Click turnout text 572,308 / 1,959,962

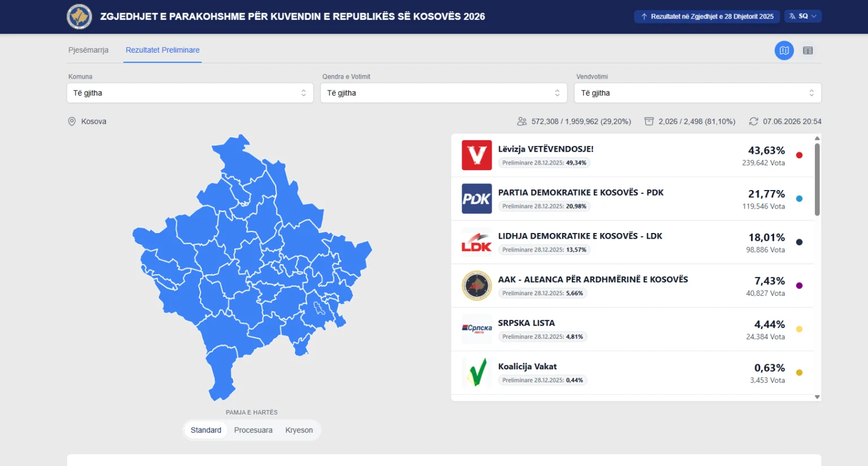click(x=581, y=122)
